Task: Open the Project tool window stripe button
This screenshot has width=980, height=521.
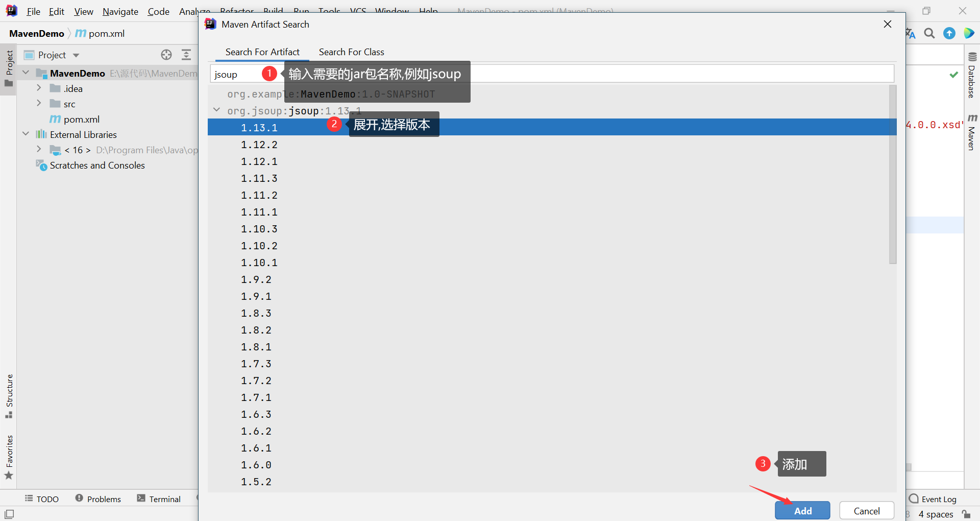Action: coord(9,68)
